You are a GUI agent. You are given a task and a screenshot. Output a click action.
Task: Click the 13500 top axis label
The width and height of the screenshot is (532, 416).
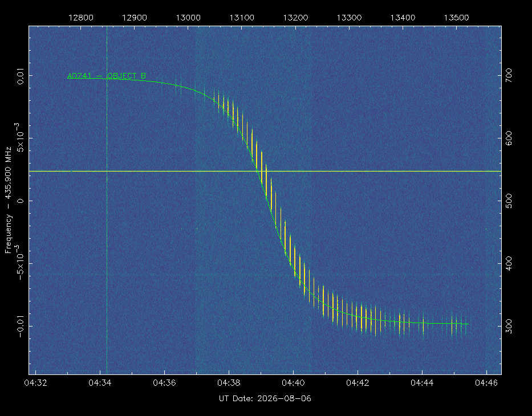[x=456, y=18]
